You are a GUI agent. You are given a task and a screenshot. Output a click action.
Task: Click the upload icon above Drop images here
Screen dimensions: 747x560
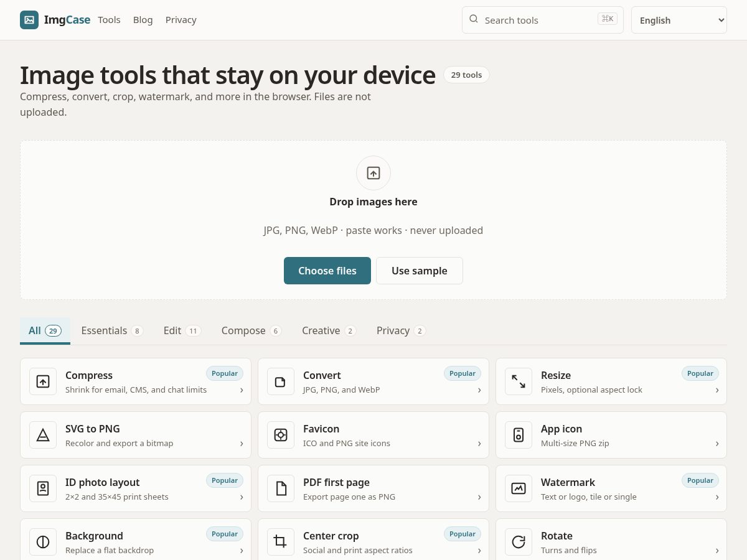coord(374,173)
